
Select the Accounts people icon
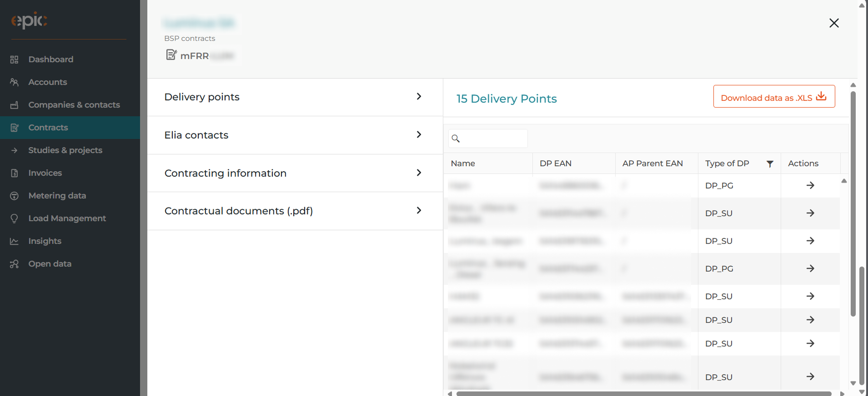[15, 82]
